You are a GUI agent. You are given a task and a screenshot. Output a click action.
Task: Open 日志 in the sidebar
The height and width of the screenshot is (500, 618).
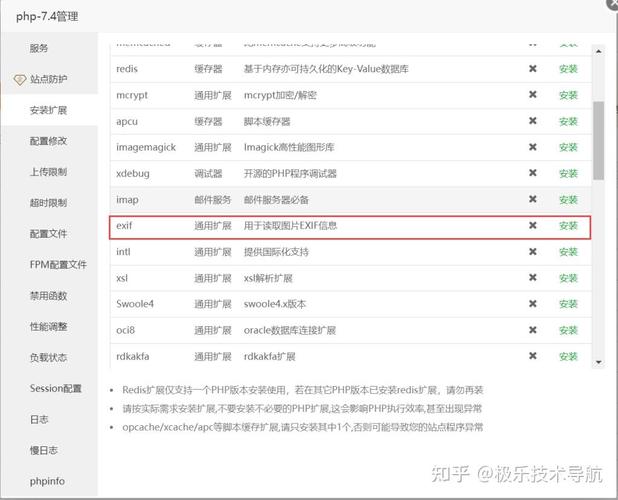(39, 419)
